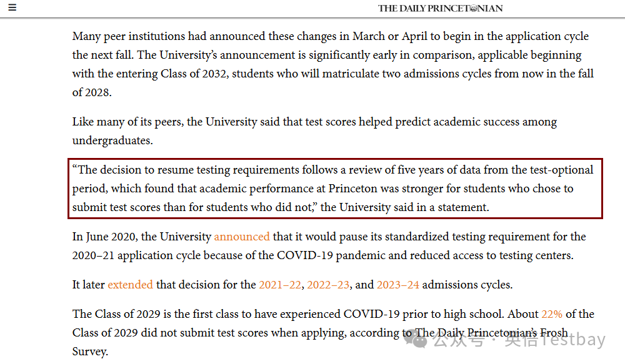
Task: Click the "Testbay" watermark text
Action: click(x=572, y=340)
